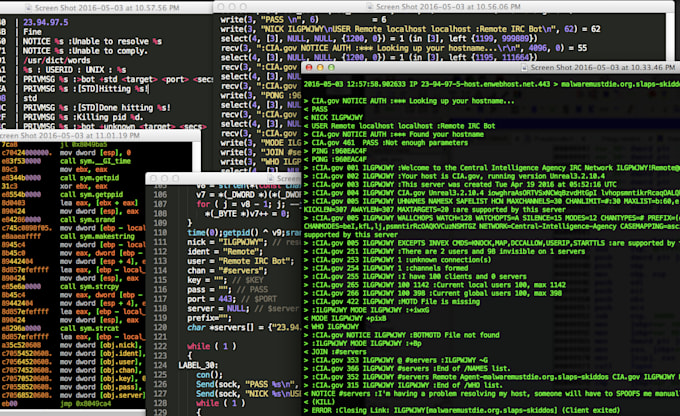Click the 'while ( 1 )' on line 122
Image resolution: width=680 pixels, height=416 pixels.
coord(212,346)
